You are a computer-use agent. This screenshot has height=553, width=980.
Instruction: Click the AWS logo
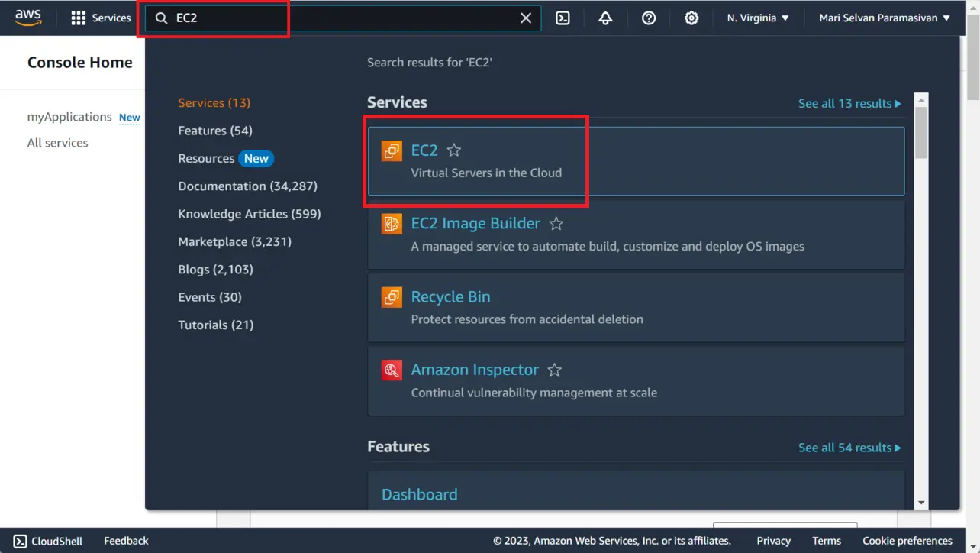pos(28,18)
